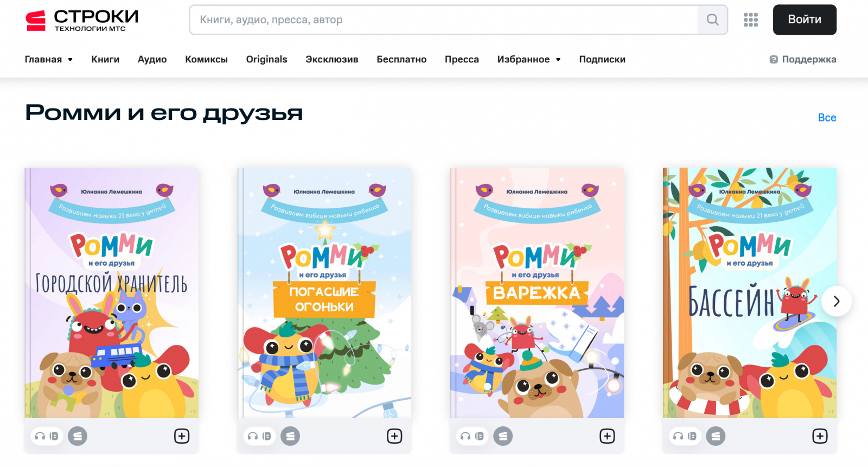Screen dimensions: 868x467
Task: Open the apps grid icon
Action: pos(751,20)
